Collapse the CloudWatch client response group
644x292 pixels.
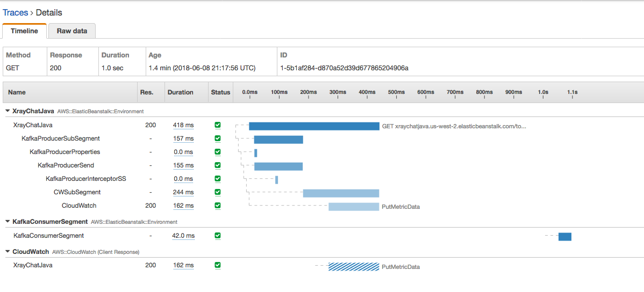8,251
